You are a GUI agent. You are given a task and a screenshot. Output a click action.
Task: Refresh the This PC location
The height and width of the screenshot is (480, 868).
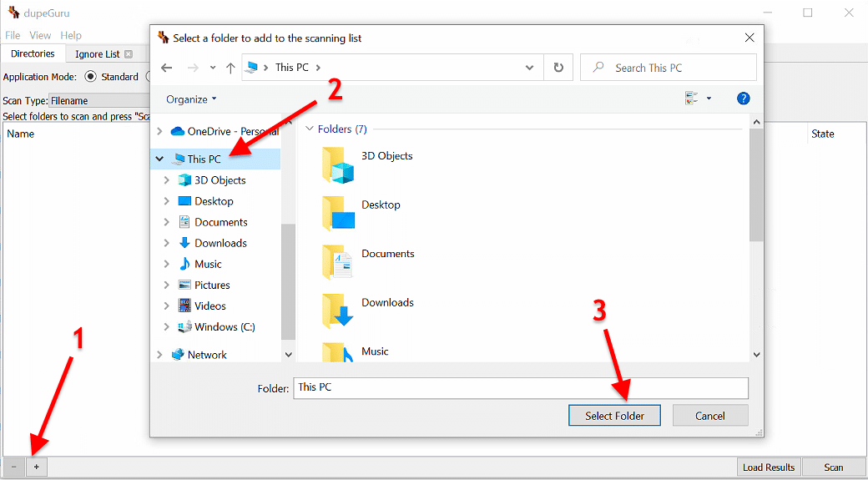(x=558, y=68)
